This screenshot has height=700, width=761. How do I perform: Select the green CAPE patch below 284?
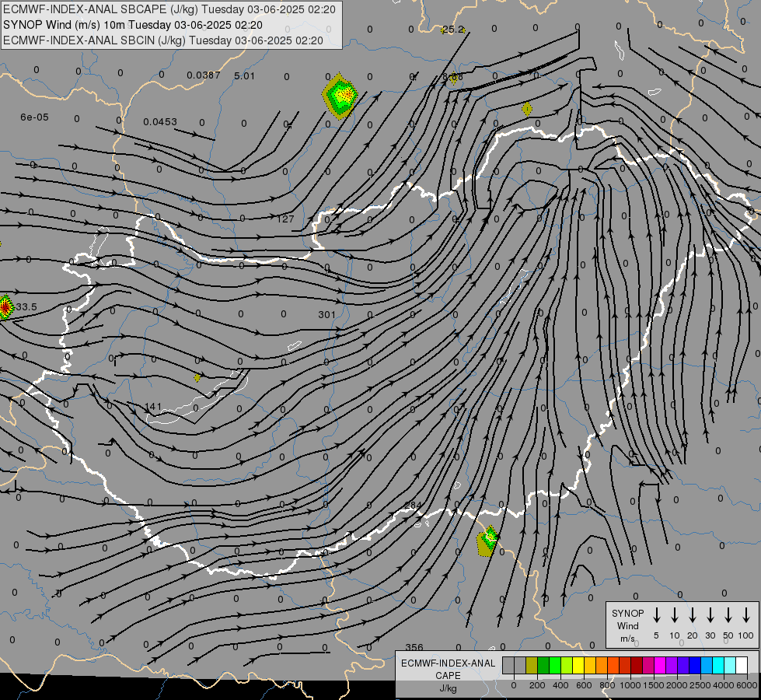coord(487,541)
